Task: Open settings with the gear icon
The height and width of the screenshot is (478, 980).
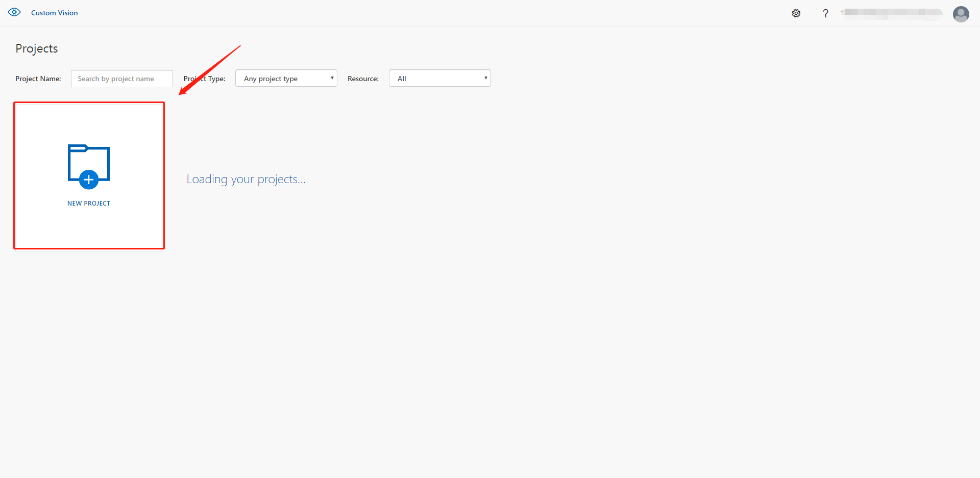Action: tap(796, 13)
